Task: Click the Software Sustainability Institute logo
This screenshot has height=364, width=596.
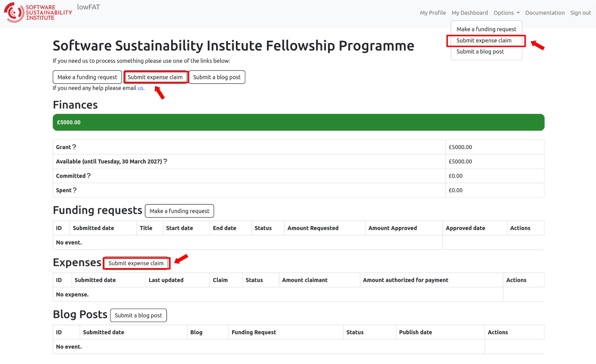Action: tap(38, 12)
